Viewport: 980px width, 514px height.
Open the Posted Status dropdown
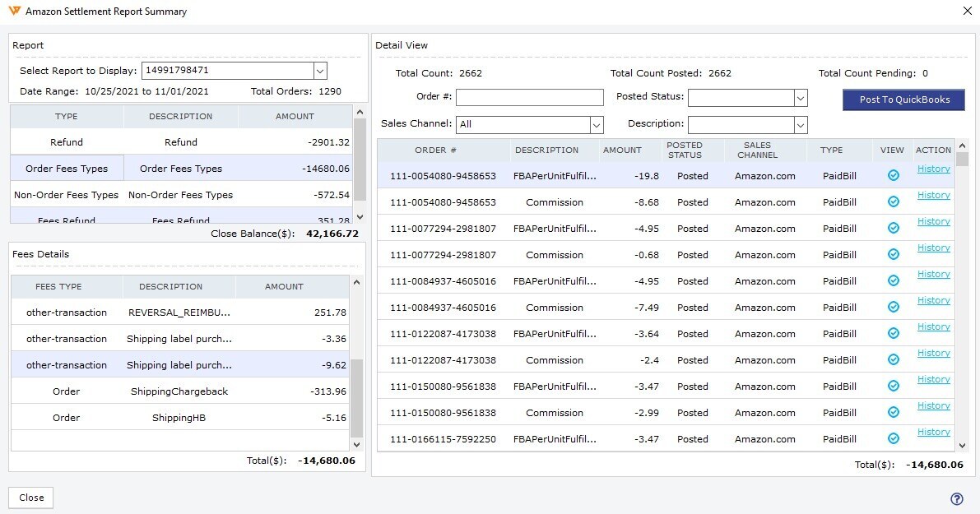tap(800, 98)
